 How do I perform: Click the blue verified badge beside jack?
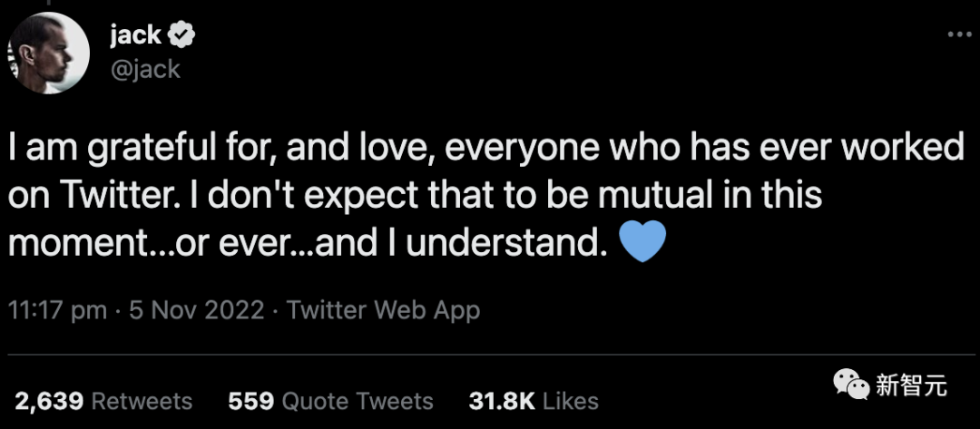tap(182, 35)
